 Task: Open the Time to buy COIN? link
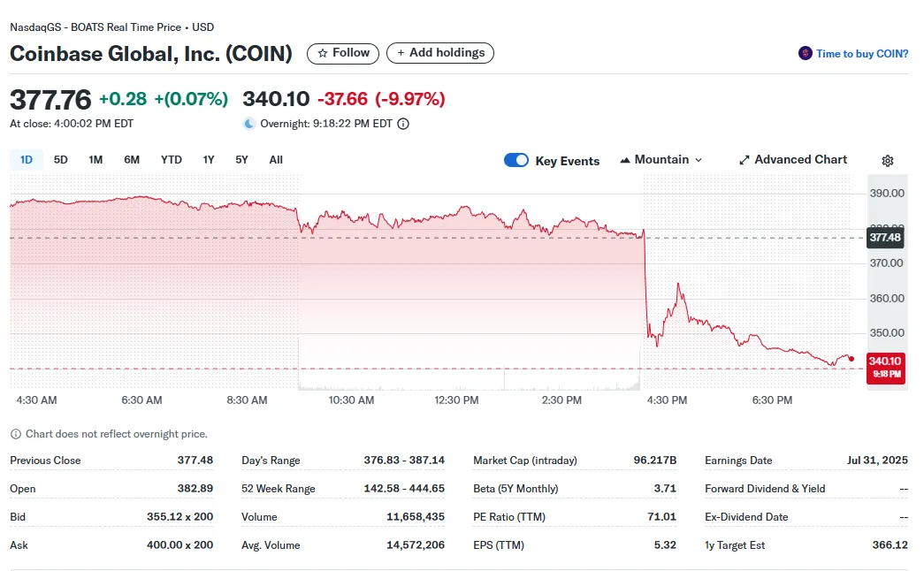(862, 54)
